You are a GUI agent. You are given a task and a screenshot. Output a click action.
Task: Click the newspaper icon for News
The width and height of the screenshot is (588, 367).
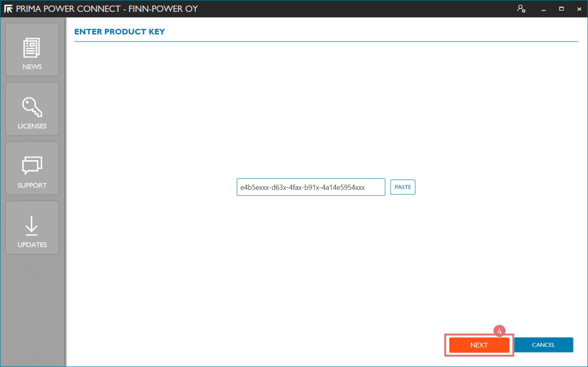[32, 48]
